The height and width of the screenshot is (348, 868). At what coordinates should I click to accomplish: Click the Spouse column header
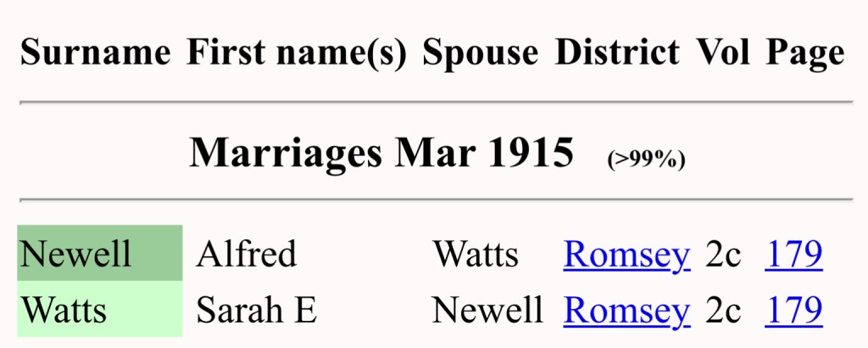tap(480, 53)
